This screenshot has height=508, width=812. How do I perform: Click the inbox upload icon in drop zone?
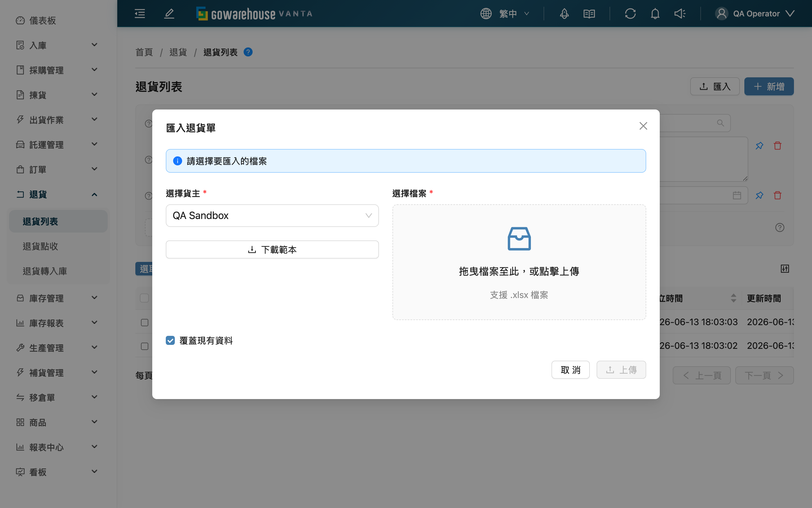pyautogui.click(x=519, y=238)
